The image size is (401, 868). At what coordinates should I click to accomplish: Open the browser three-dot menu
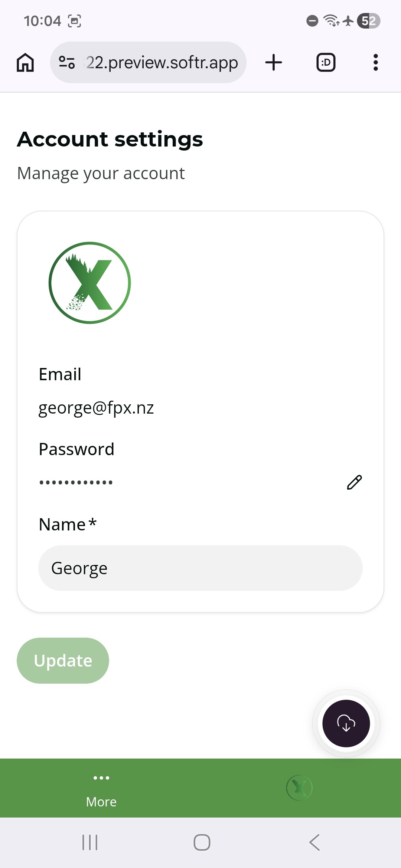click(375, 62)
